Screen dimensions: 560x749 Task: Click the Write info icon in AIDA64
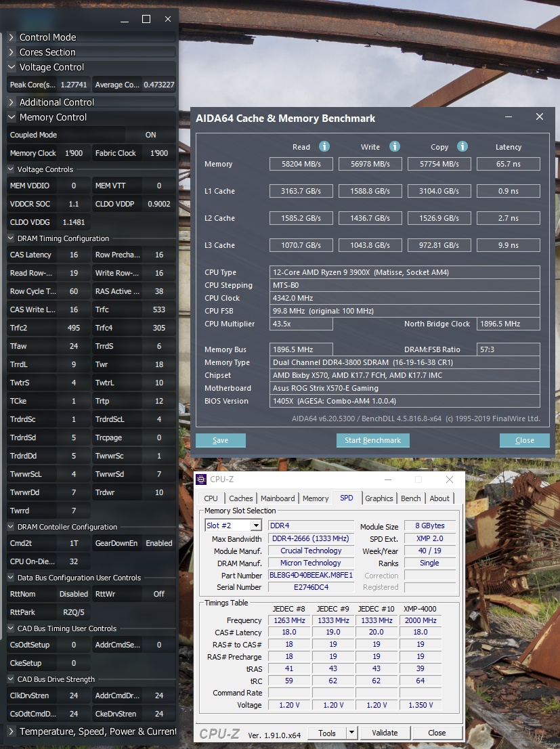click(394, 146)
